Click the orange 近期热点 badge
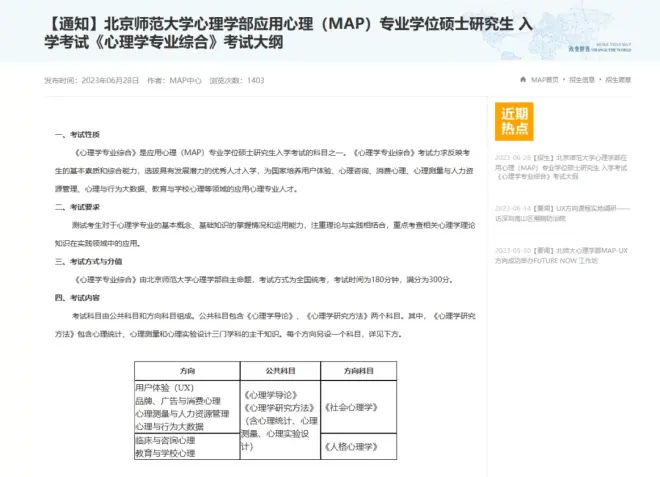Screen dimensions: 660x477 pyautogui.click(x=516, y=122)
